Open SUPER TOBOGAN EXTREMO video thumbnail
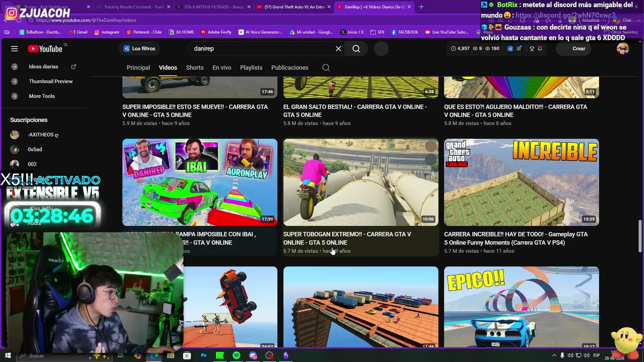The image size is (644, 362). pos(361,182)
